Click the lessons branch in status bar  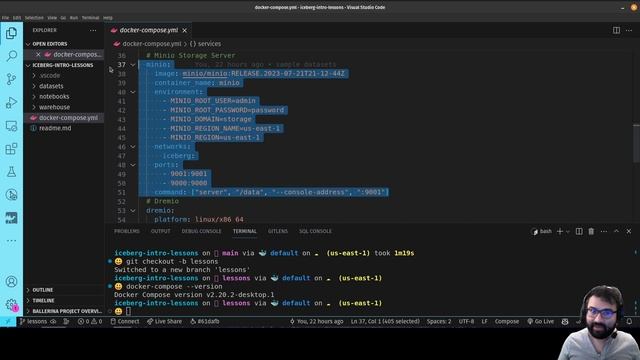[x=33, y=322]
